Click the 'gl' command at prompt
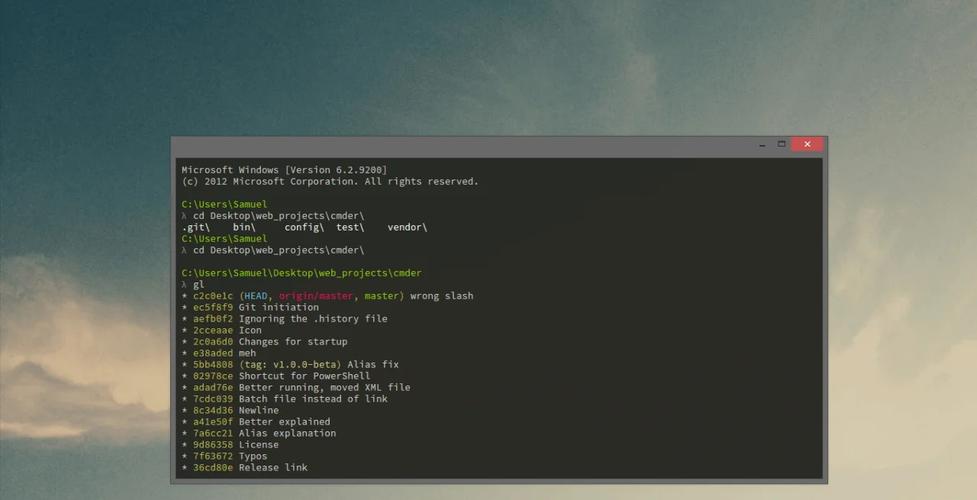This screenshot has width=977, height=500. pos(198,285)
